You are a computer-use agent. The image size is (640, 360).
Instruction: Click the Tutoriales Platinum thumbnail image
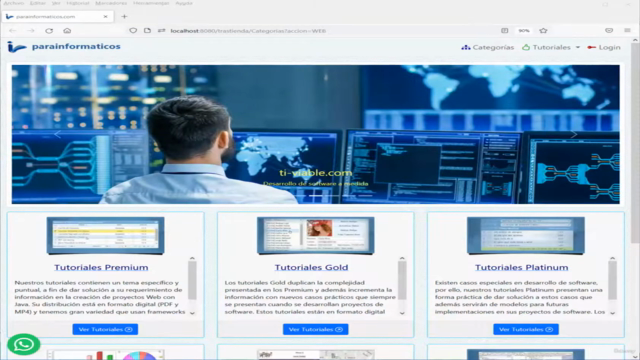coord(526,236)
